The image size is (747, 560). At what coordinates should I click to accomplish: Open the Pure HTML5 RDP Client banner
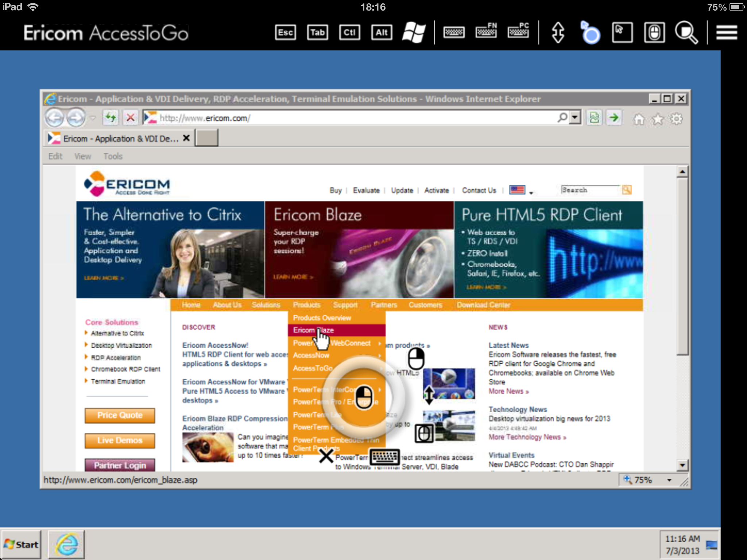click(x=549, y=250)
